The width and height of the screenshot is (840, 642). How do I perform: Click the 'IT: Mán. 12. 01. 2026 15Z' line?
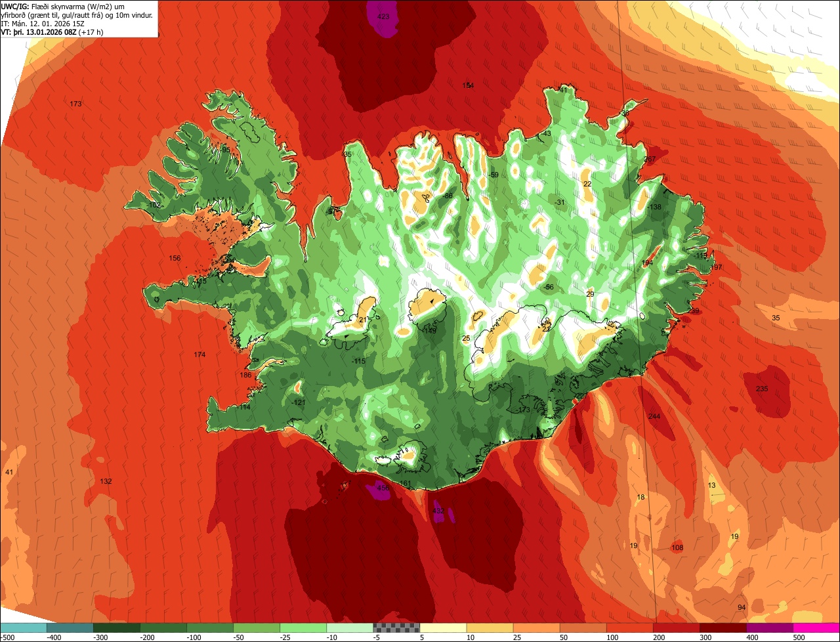pos(44,24)
